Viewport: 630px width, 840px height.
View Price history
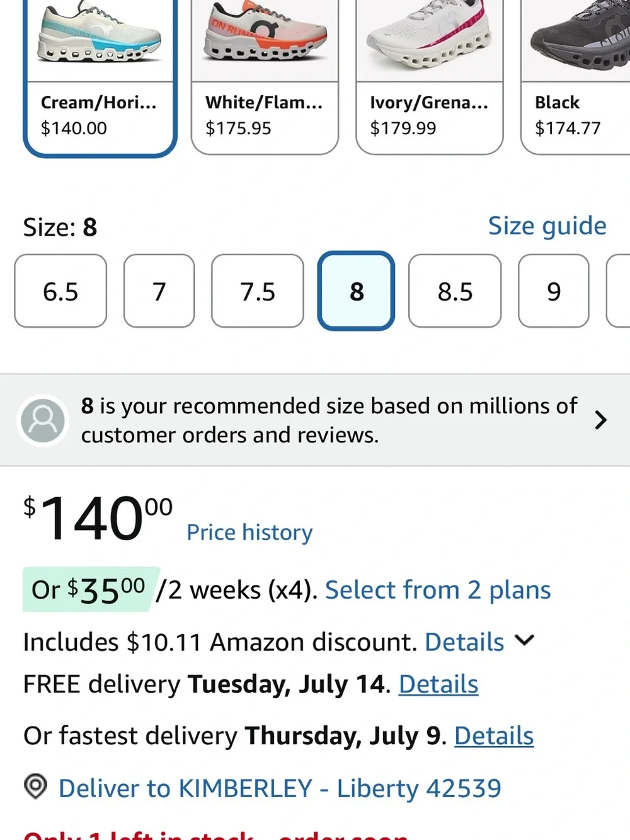coord(249,532)
